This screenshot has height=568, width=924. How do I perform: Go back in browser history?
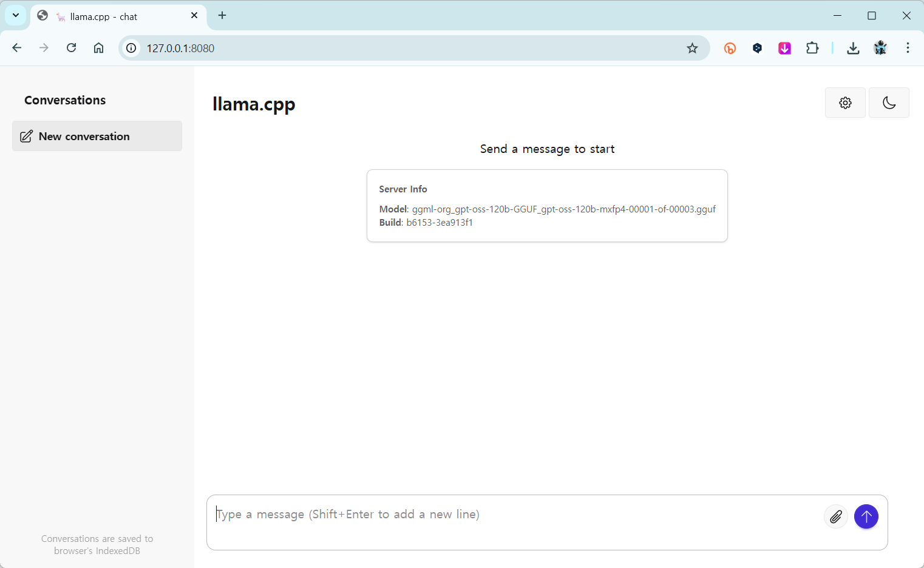pyautogui.click(x=17, y=48)
